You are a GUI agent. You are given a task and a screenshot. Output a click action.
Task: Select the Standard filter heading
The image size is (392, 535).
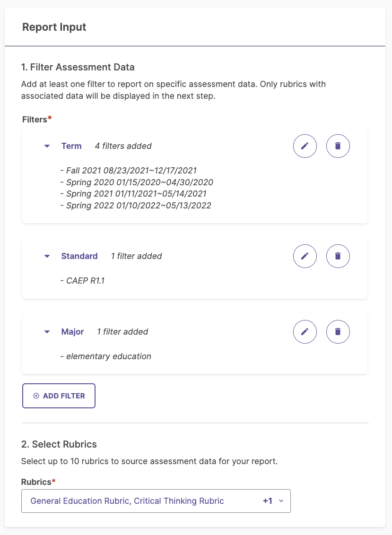point(79,256)
